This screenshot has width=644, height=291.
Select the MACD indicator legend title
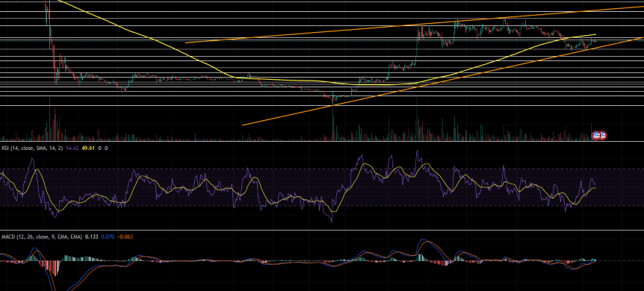tap(42, 237)
